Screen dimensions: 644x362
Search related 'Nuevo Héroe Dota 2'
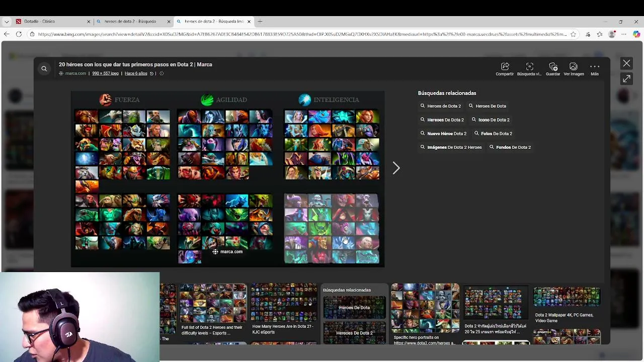coord(444,133)
